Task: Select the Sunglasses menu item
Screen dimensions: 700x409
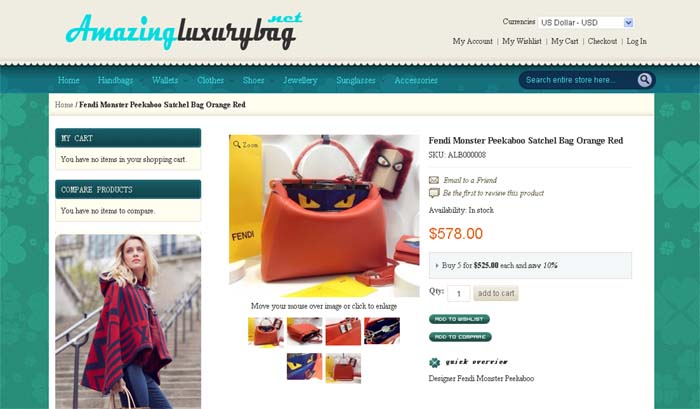Action: tap(356, 80)
